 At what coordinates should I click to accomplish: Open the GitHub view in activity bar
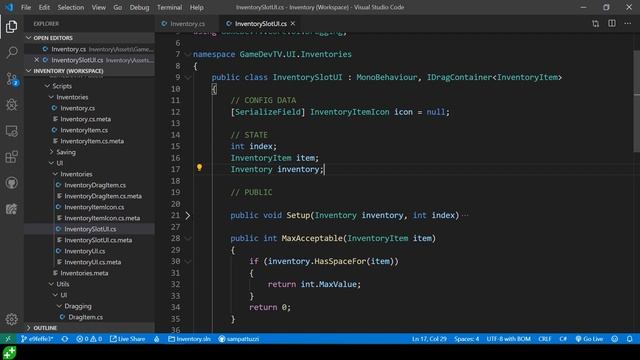(11, 183)
